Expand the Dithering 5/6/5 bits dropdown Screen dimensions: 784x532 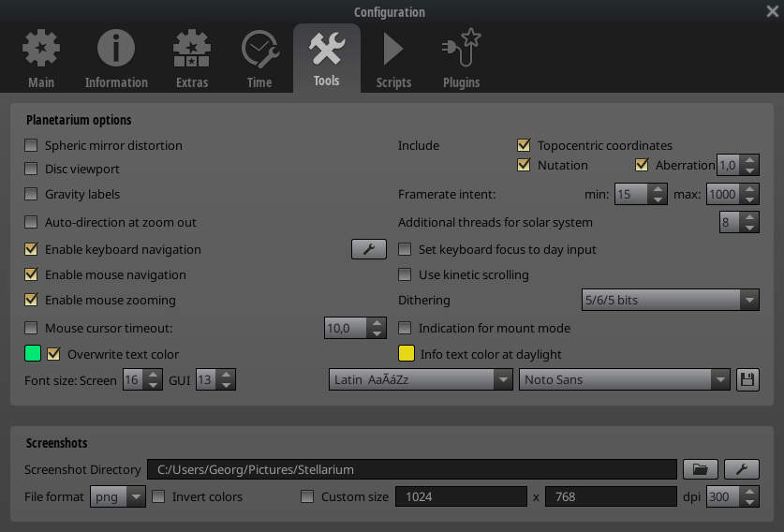point(670,301)
